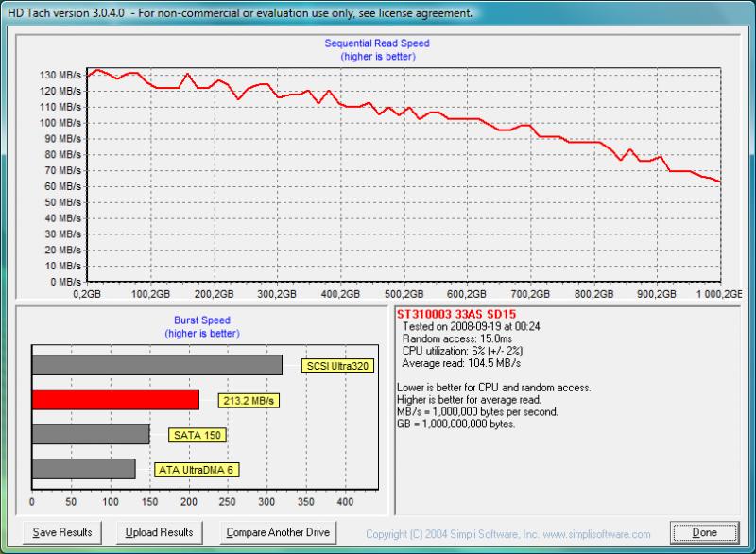Click the SATA 150 label
This screenshot has height=554, width=756.
[x=198, y=435]
